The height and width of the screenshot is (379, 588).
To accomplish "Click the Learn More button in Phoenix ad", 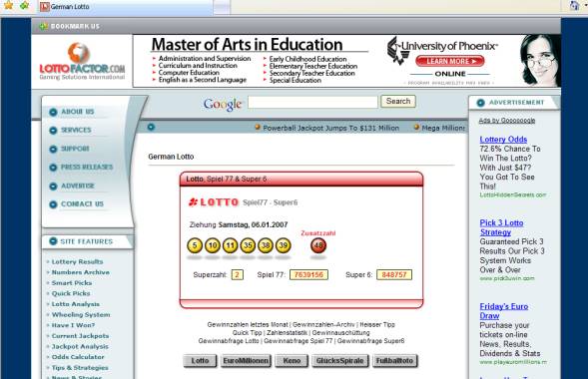I will (x=450, y=61).
